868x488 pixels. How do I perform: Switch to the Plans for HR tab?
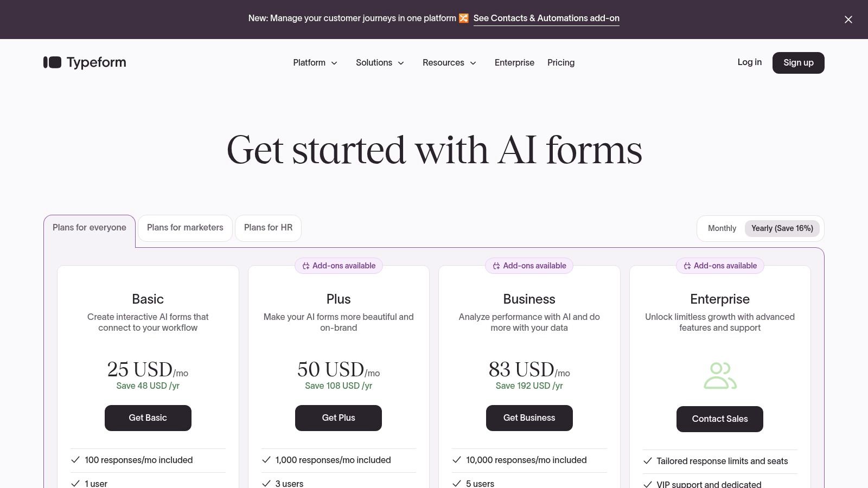point(268,227)
